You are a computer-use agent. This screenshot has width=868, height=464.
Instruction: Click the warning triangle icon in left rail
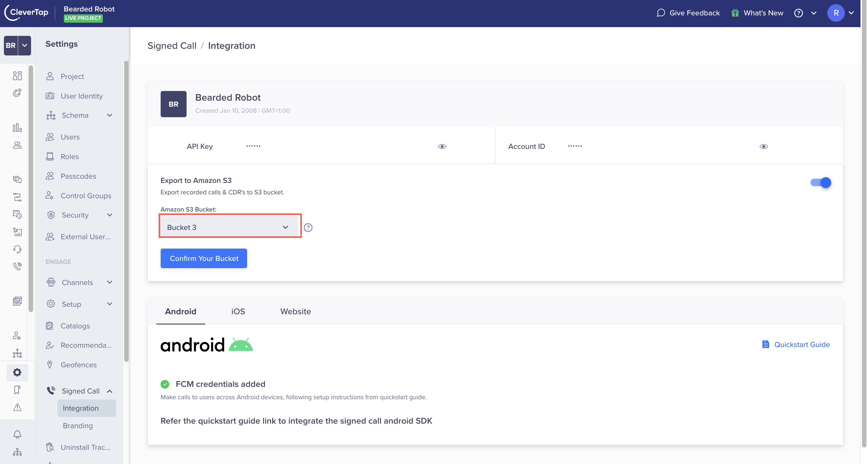pyautogui.click(x=17, y=407)
